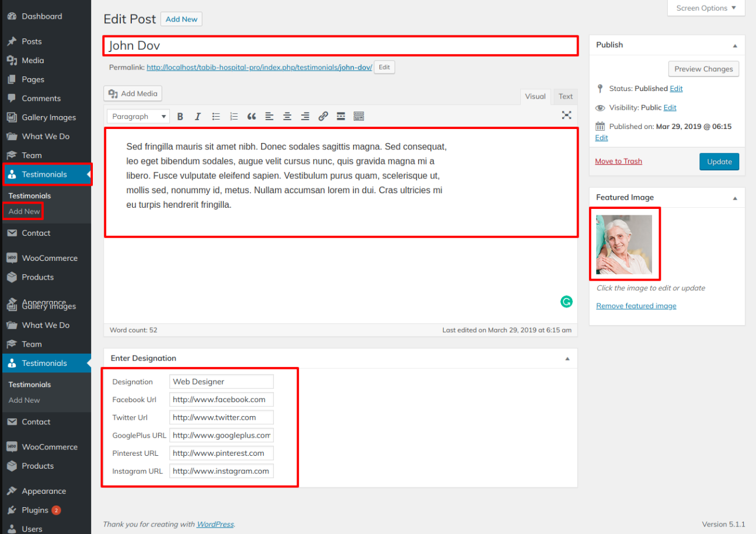Open Plugins in the admin sidebar

pyautogui.click(x=35, y=510)
